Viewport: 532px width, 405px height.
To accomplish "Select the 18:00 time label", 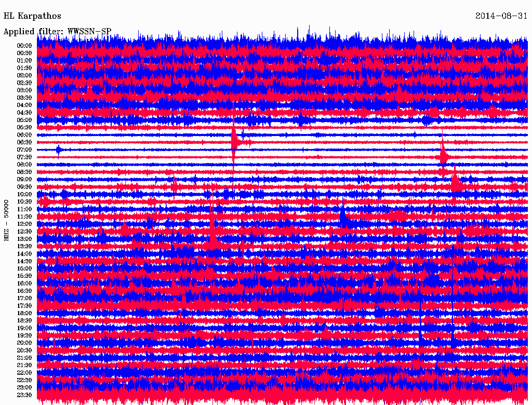I will tap(24, 313).
